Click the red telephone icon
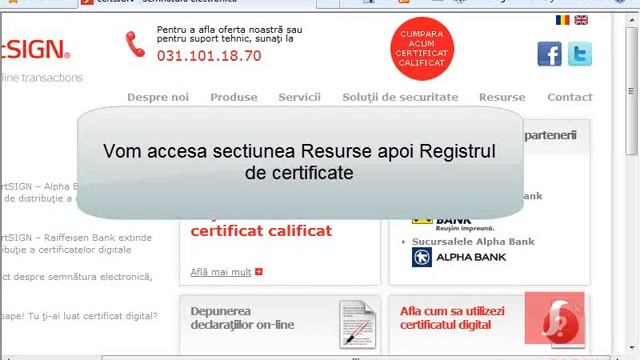640x360 pixels. pyautogui.click(x=135, y=44)
